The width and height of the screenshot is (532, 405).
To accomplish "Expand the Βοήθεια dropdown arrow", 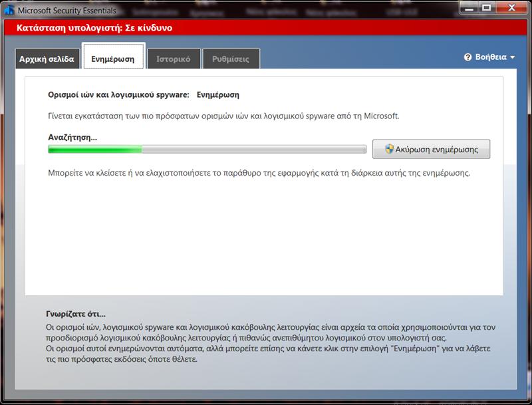I will click(x=512, y=57).
